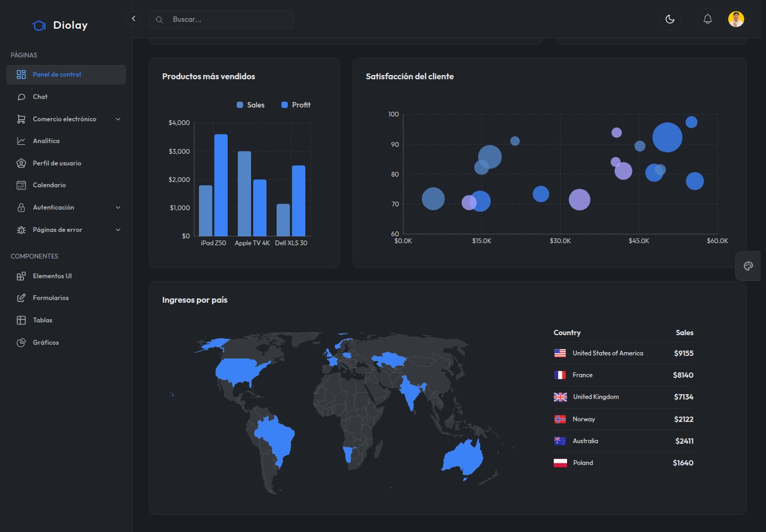Navigate to Perfil de usuario

66,163
